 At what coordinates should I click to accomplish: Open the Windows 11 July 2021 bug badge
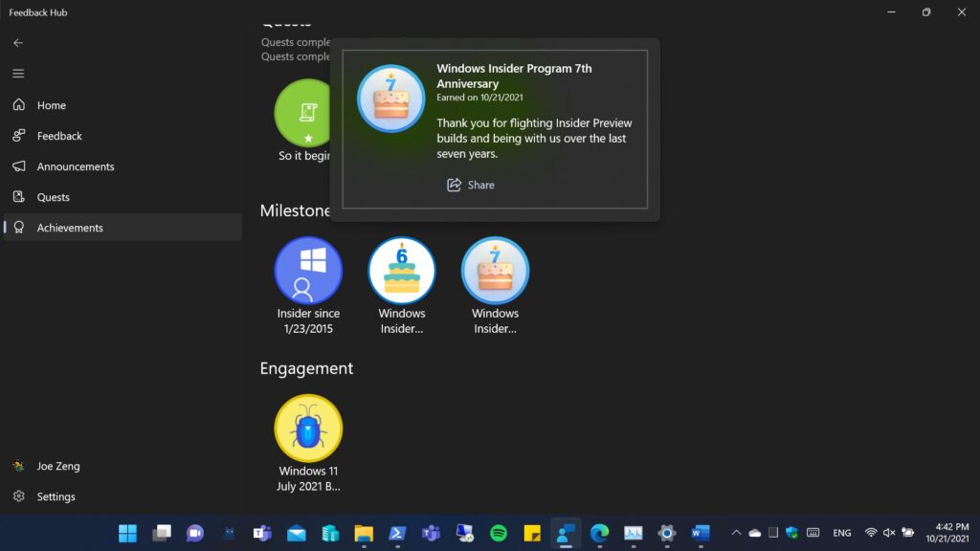tap(308, 428)
